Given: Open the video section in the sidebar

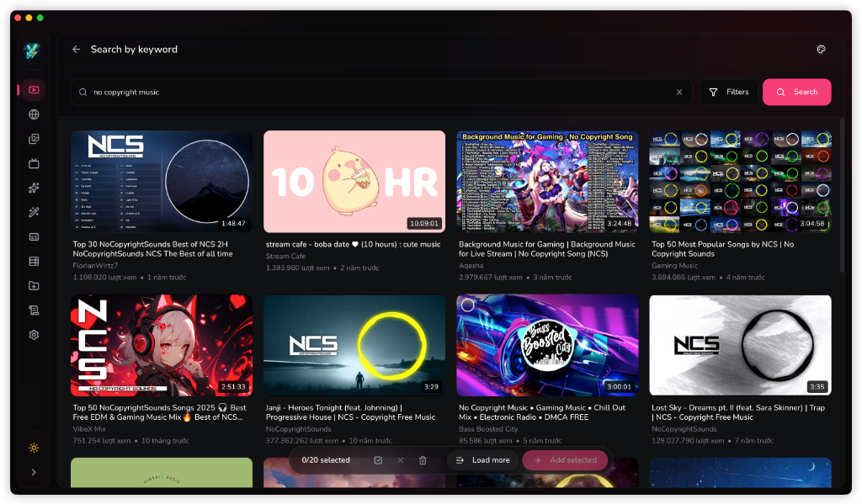Looking at the screenshot, I should (x=34, y=89).
